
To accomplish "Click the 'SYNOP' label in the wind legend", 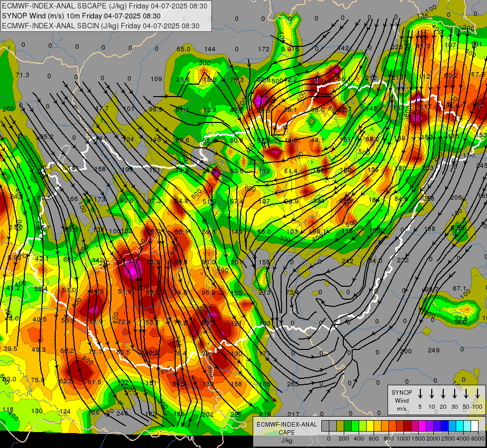I will tap(401, 392).
